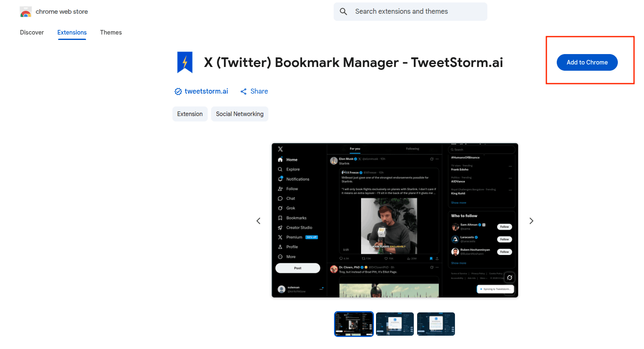Click the extension title heading text
The width and height of the screenshot is (644, 349).
(353, 62)
